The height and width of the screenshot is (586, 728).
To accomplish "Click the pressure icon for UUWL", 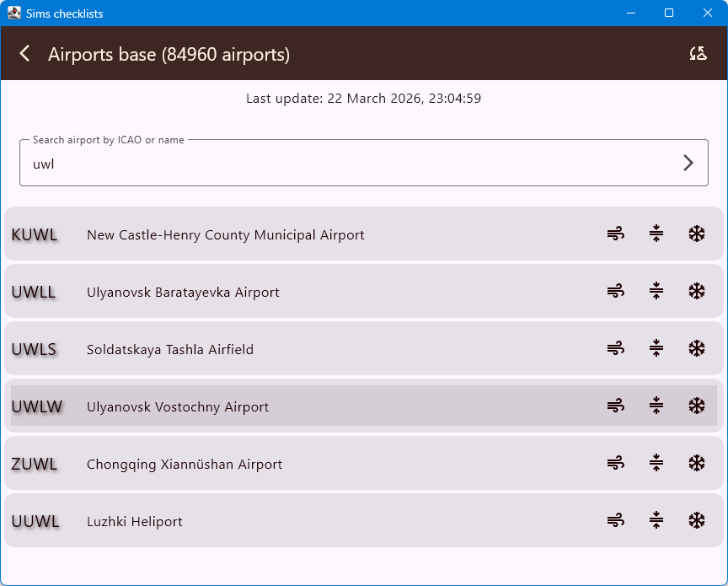I will point(656,520).
